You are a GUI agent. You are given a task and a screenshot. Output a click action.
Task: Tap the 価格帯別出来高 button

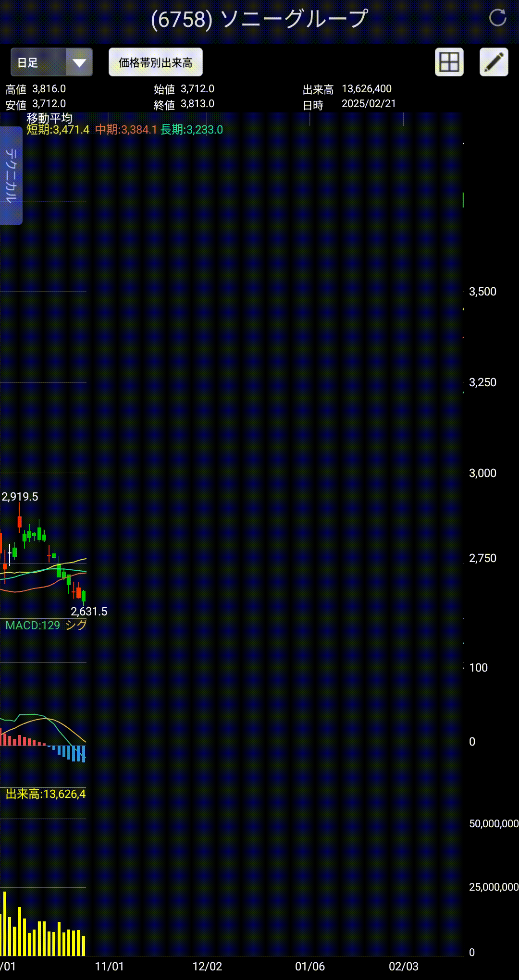[x=156, y=62]
